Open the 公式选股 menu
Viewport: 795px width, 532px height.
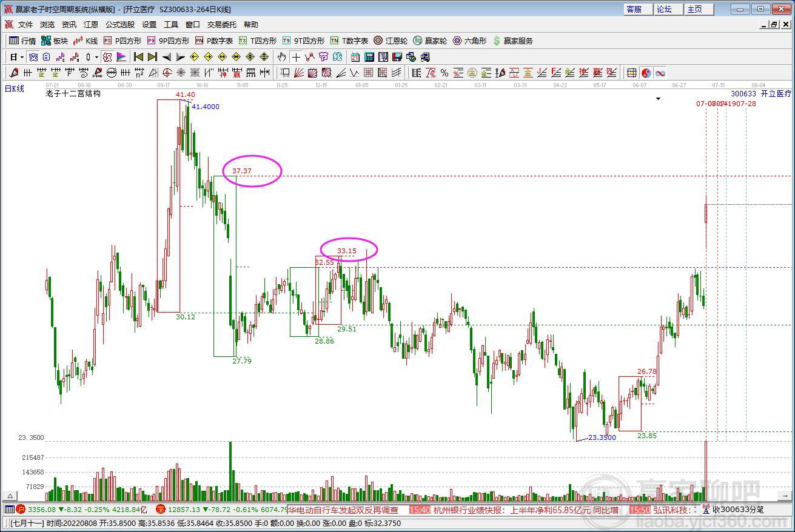(x=120, y=25)
